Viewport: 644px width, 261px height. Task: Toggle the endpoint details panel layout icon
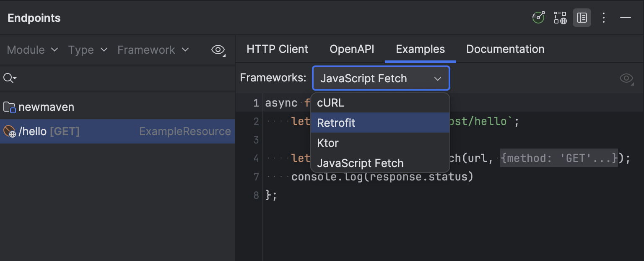(x=582, y=18)
